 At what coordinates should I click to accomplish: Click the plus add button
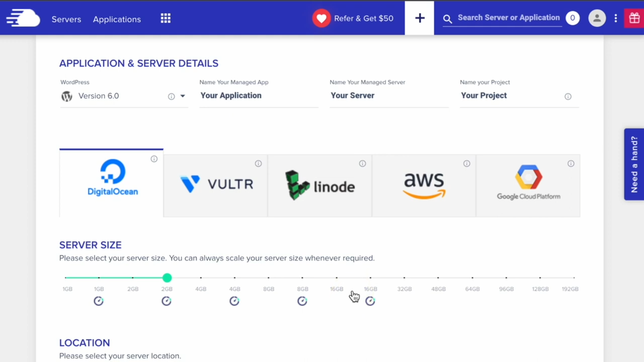pyautogui.click(x=419, y=18)
